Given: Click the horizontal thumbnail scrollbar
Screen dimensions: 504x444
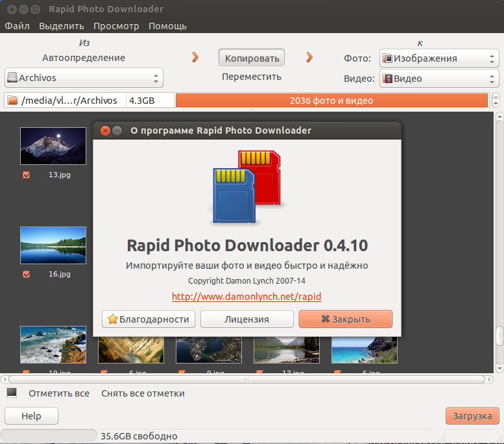Looking at the screenshot, I should tap(247, 379).
